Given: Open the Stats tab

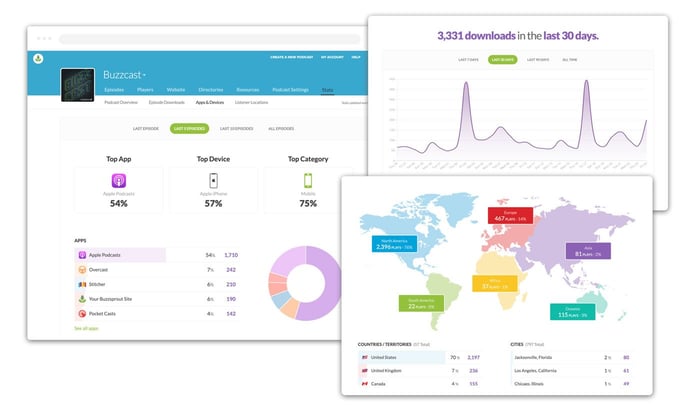Looking at the screenshot, I should (328, 90).
